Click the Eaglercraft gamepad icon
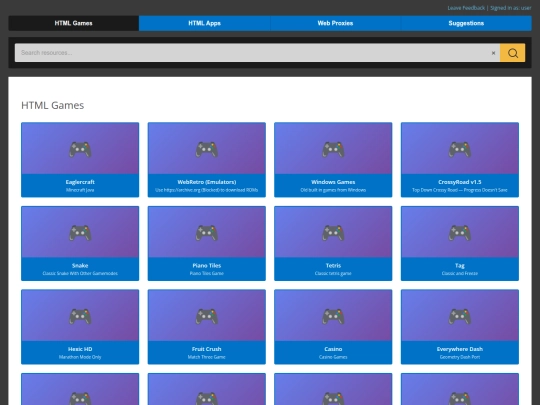540x405 pixels. 80,149
